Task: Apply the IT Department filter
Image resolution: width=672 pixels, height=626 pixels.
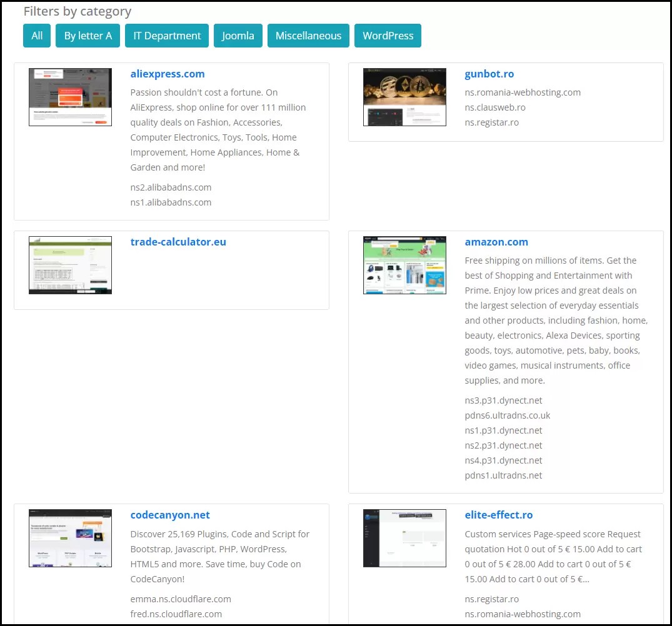Action: point(167,36)
